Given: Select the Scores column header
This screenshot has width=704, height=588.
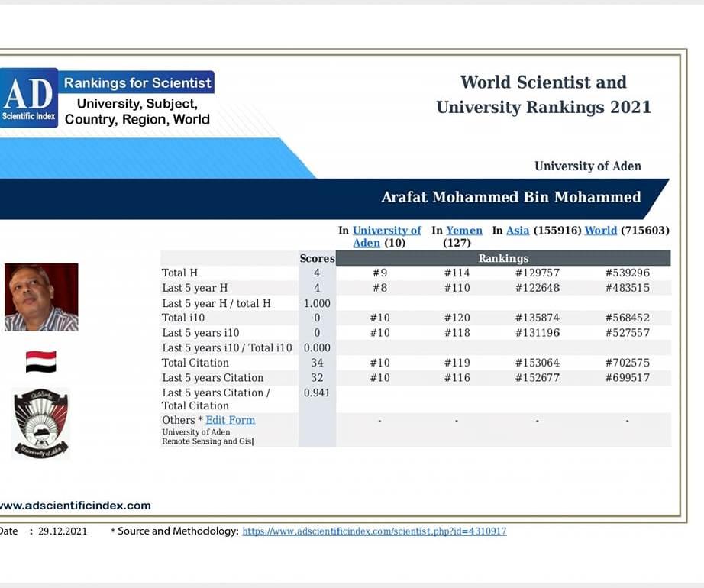Looking at the screenshot, I should [x=317, y=258].
